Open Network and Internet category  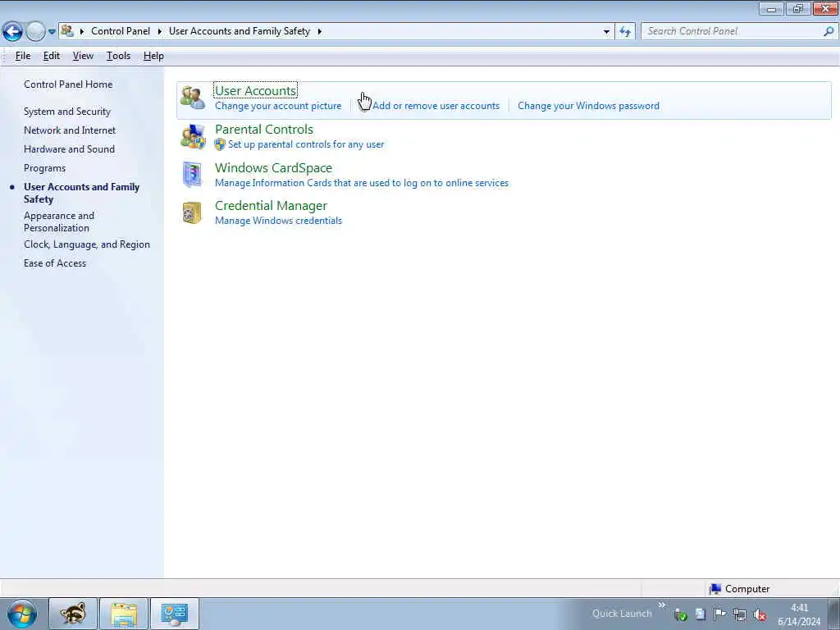[70, 130]
